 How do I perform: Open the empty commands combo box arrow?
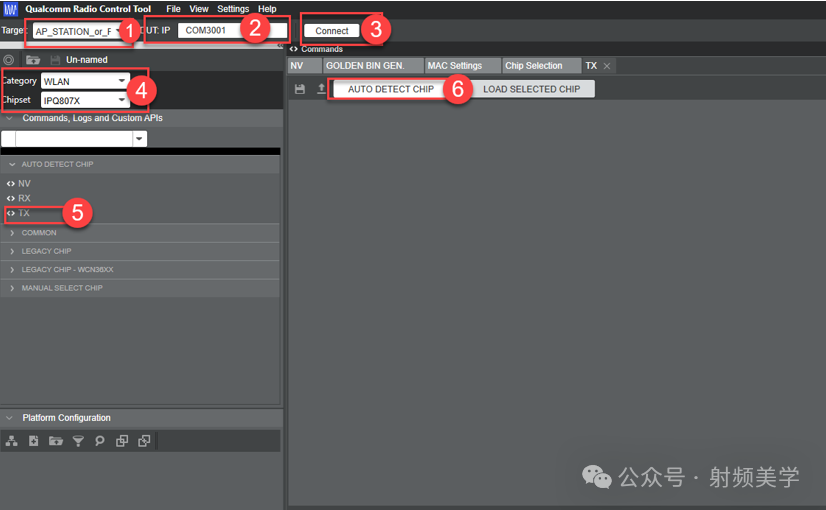(x=140, y=139)
